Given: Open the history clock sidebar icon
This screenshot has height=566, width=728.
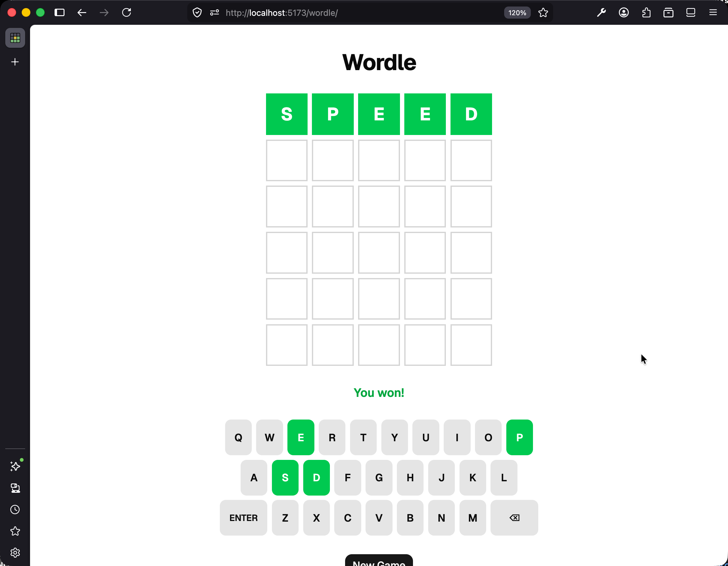Looking at the screenshot, I should tap(15, 509).
